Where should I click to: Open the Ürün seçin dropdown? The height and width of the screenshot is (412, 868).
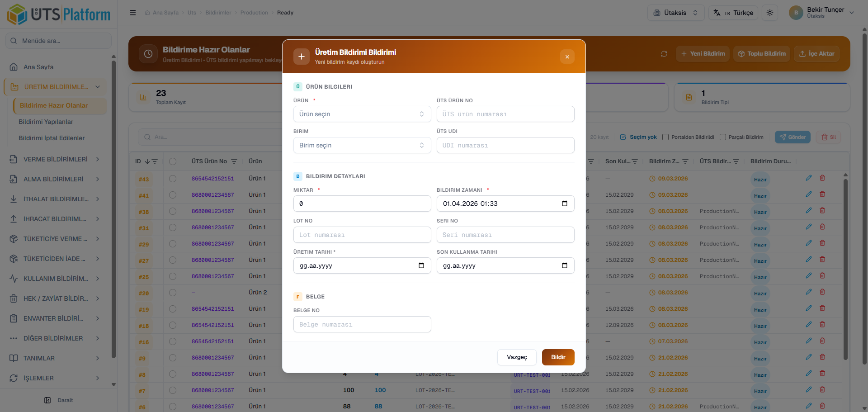click(x=362, y=114)
